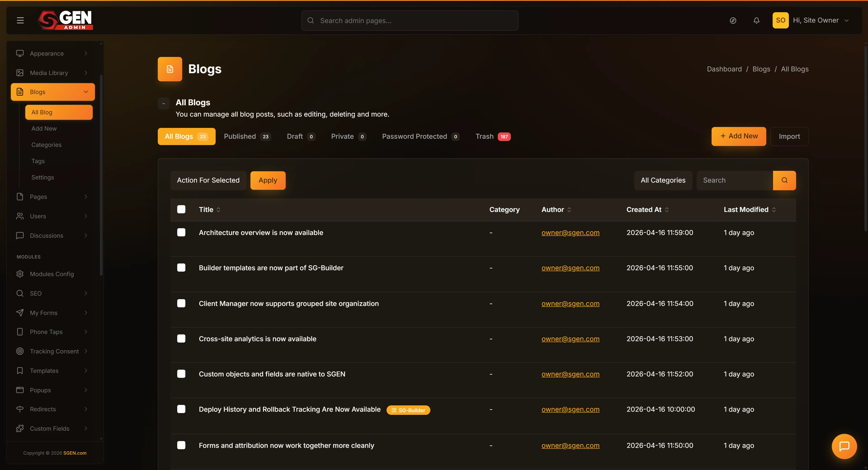Click the orange Blogs page header icon
Viewport: 868px width, 470px height.
click(x=170, y=69)
